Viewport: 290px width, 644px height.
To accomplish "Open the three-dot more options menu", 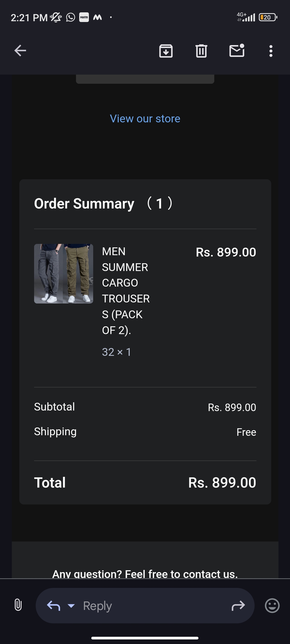I will (271, 51).
